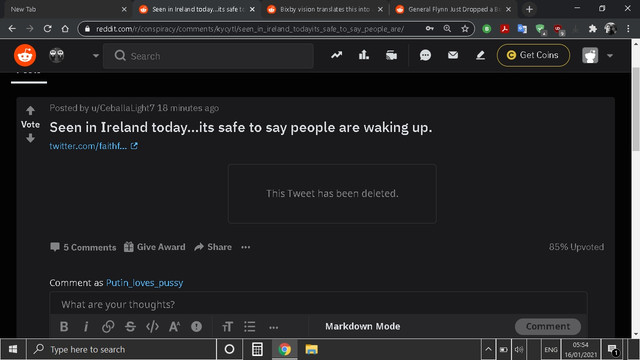Image resolution: width=640 pixels, height=360 pixels.
Task: Click the What are your thoughts field
Action: (x=318, y=304)
